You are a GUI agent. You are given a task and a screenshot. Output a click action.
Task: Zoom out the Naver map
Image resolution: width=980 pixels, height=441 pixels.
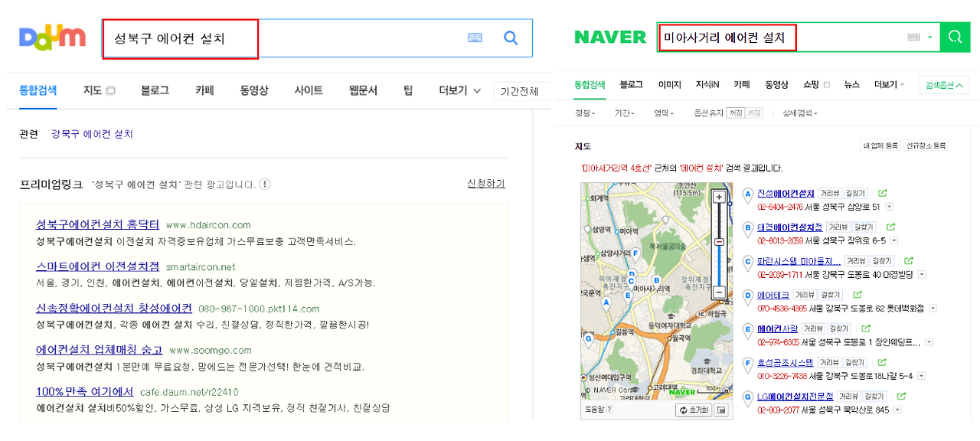pyautogui.click(x=719, y=292)
